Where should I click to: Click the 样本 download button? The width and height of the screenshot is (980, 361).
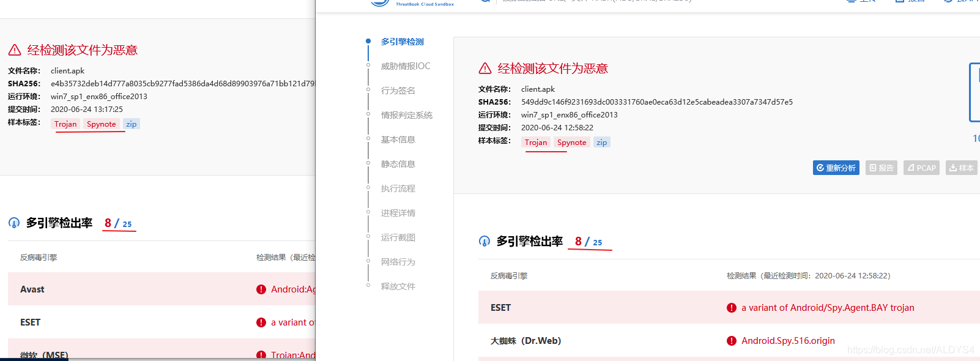point(962,168)
